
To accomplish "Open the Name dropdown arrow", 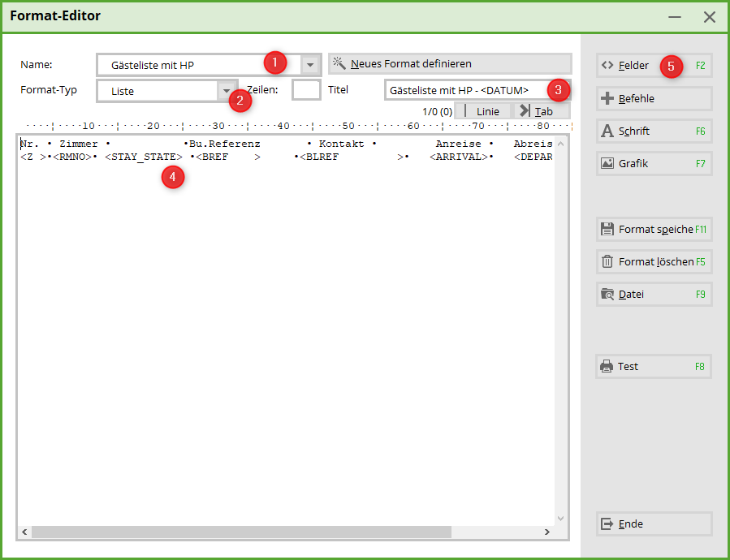I will [309, 65].
